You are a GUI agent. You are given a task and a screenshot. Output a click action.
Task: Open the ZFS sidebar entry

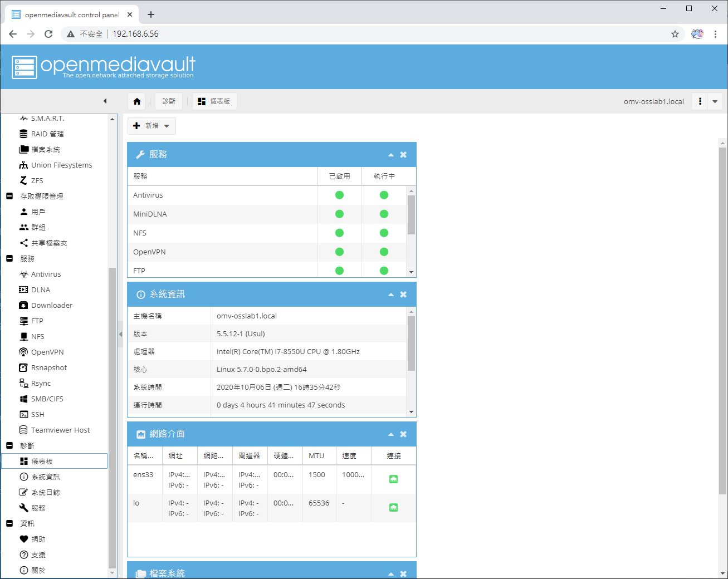[37, 181]
